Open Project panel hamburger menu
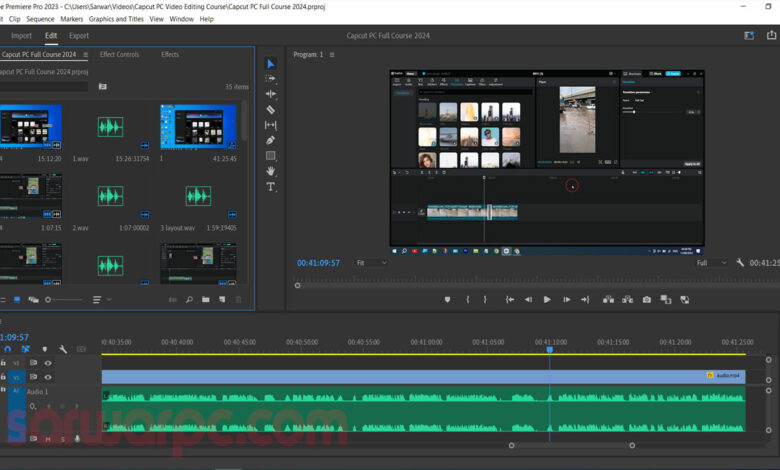The height and width of the screenshot is (470, 780). (x=86, y=55)
